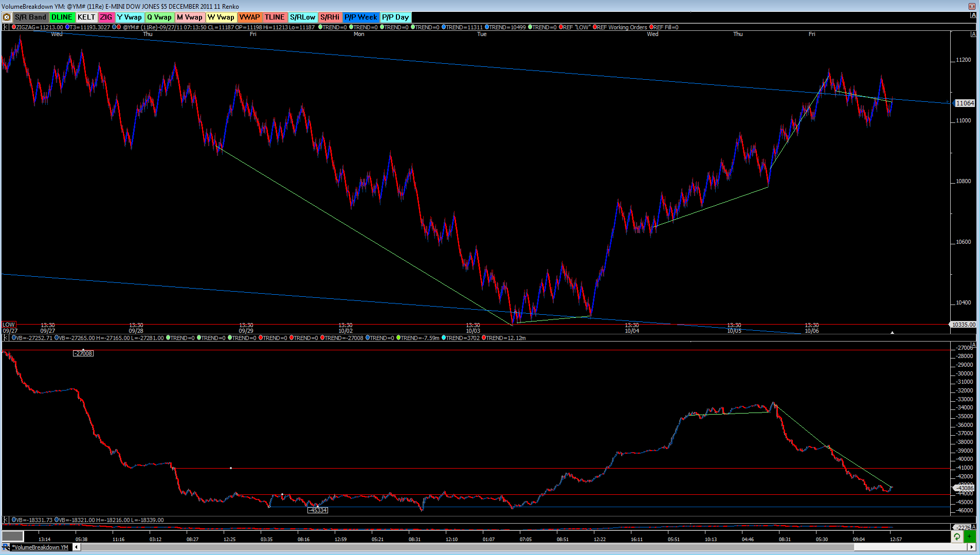Toggle the orange VWAP button
The image size is (980, 555).
pyautogui.click(x=250, y=17)
